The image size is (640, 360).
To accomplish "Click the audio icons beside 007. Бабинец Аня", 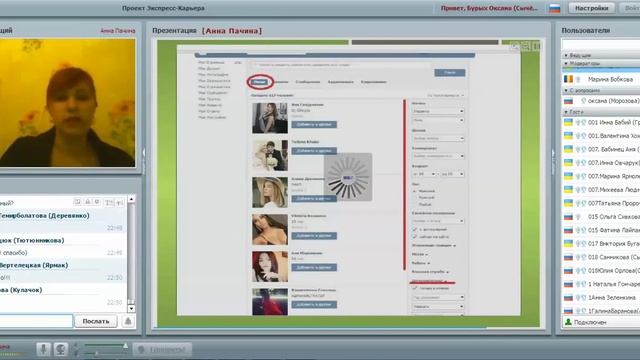I will pos(580,149).
